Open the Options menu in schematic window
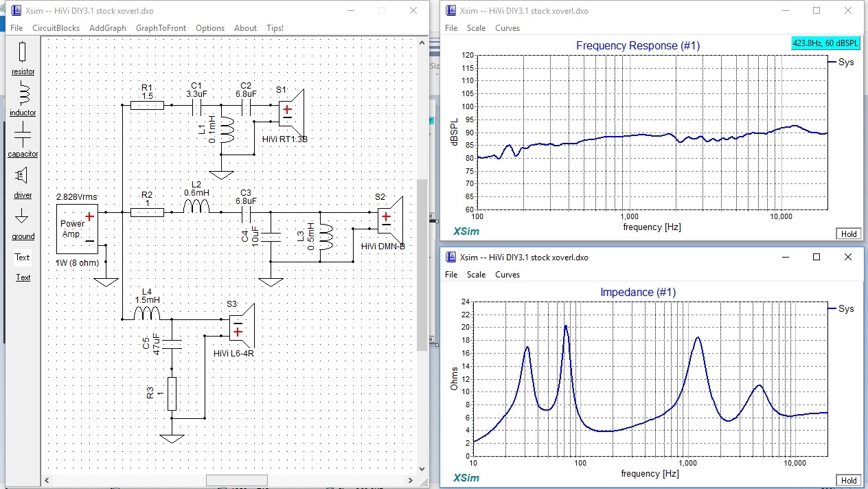This screenshot has height=489, width=868. click(x=209, y=28)
